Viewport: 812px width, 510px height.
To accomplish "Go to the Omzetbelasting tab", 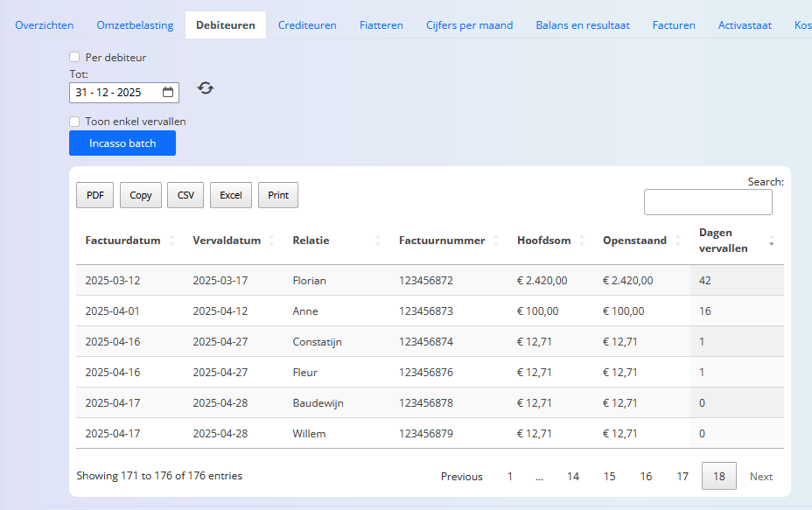I will point(135,24).
